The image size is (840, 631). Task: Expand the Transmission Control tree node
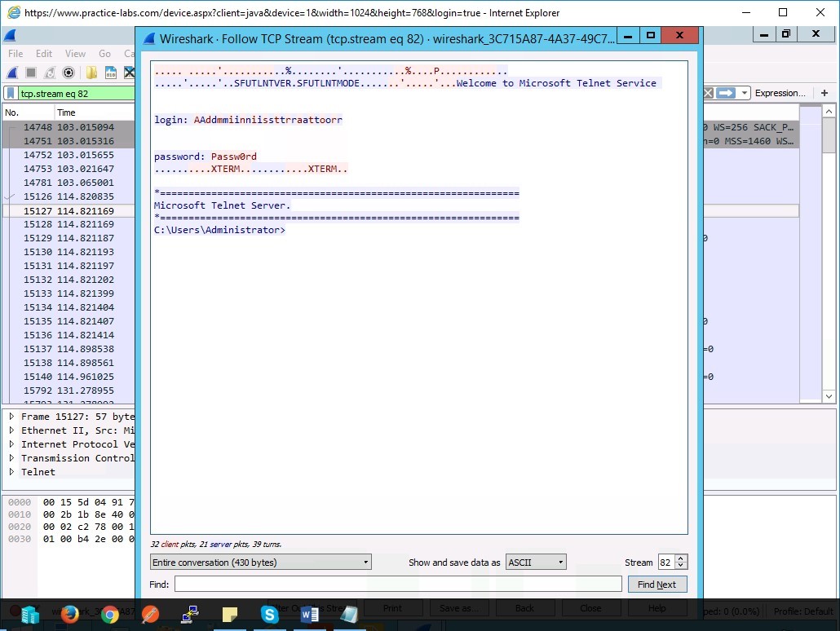coord(11,458)
